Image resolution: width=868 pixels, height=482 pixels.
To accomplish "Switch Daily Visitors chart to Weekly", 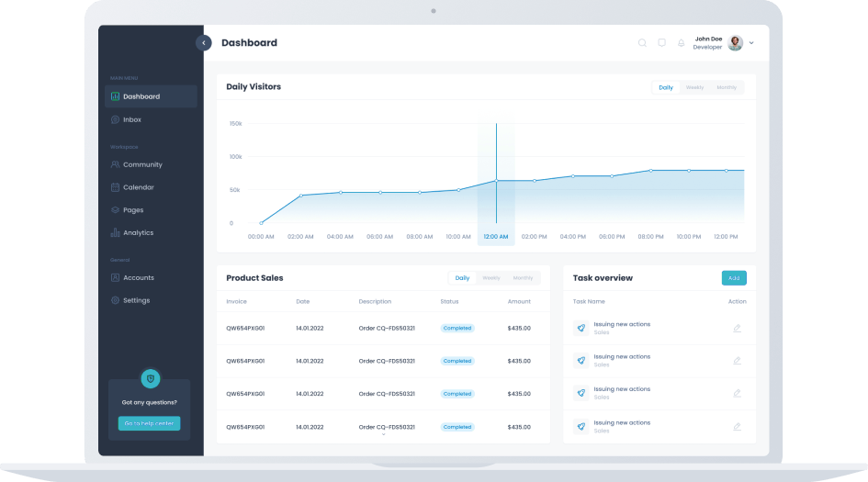I will 694,87.
